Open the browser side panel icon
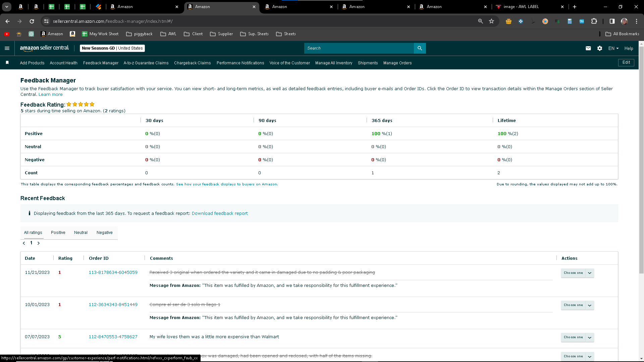 [612, 21]
